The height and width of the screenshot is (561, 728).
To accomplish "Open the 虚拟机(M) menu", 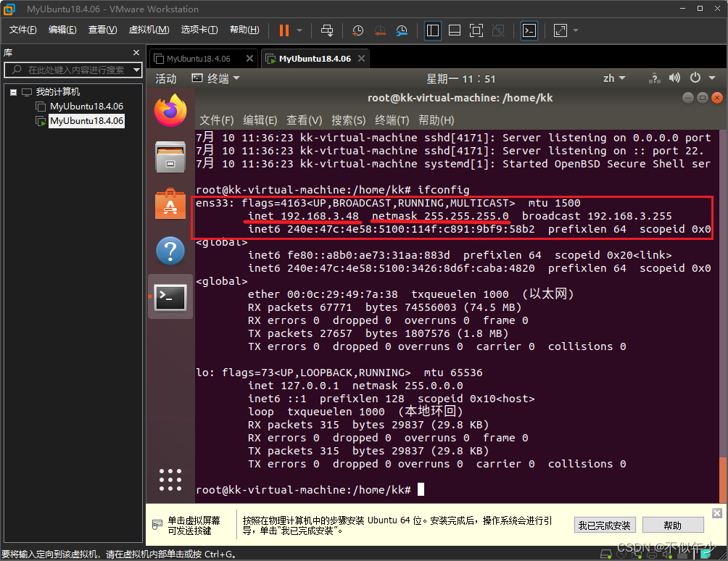I will click(x=149, y=30).
